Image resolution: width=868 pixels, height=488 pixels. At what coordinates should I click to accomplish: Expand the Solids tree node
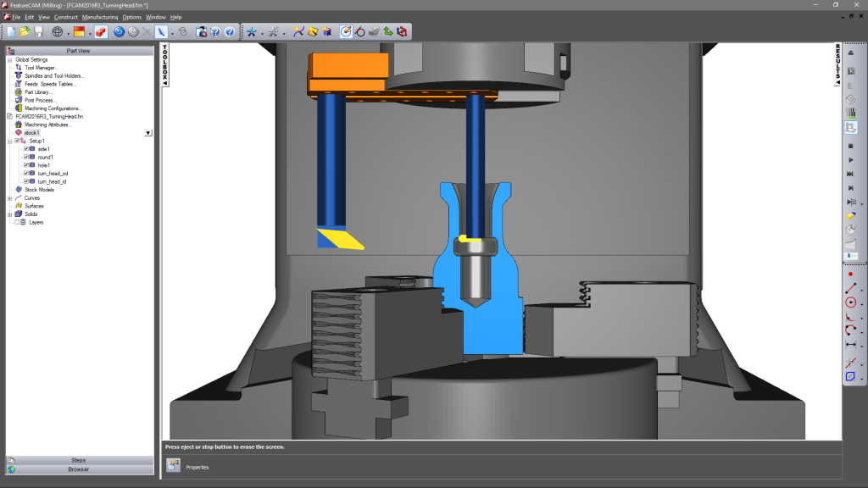click(9, 214)
